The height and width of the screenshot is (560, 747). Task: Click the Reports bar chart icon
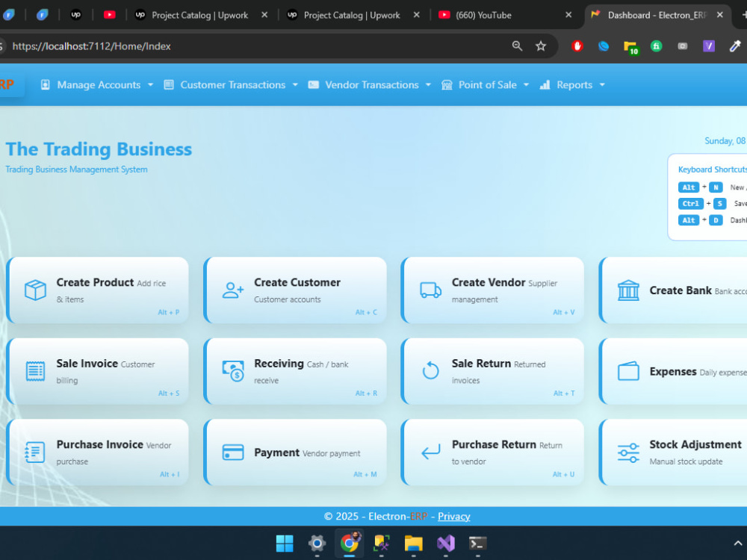[x=545, y=85]
